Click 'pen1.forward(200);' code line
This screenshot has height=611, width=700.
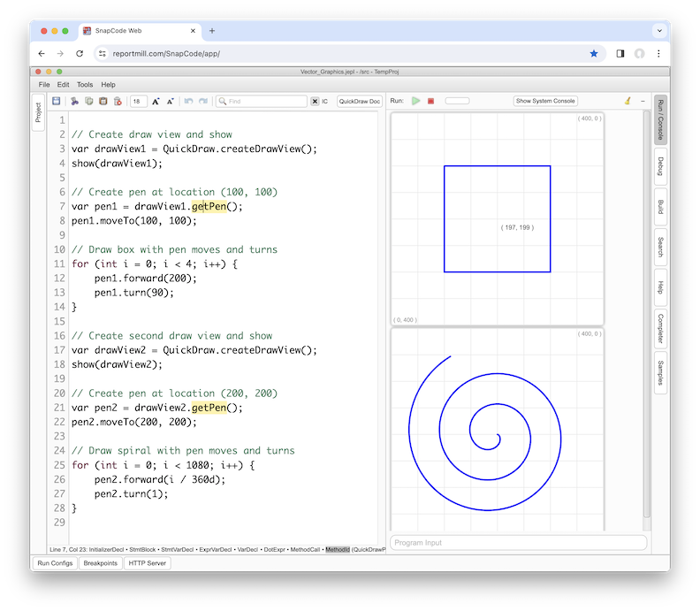click(146, 279)
